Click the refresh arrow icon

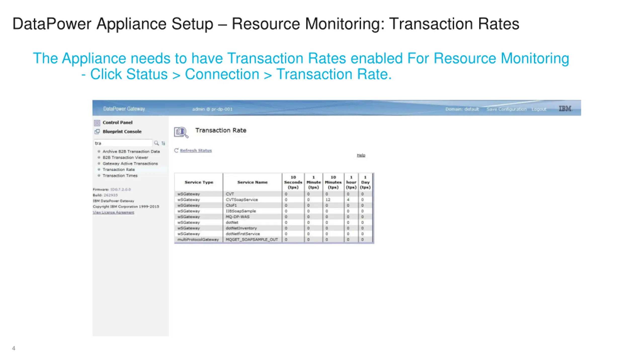click(176, 150)
